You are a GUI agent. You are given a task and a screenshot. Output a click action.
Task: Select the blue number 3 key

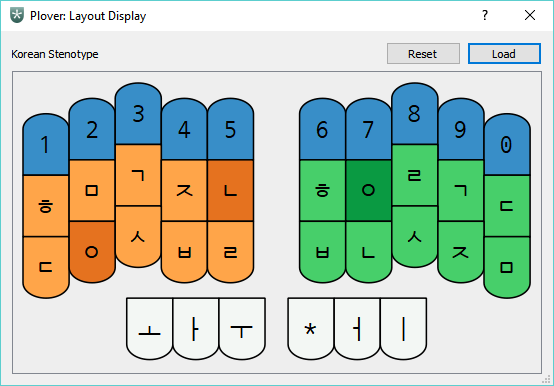138,114
